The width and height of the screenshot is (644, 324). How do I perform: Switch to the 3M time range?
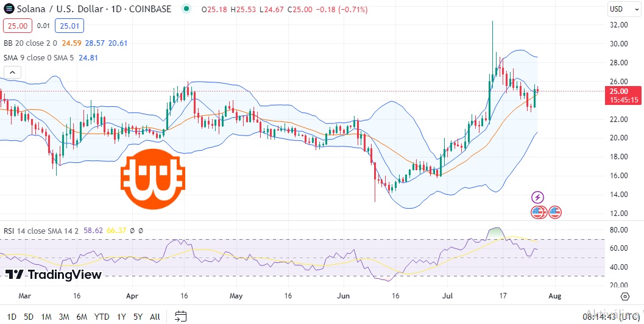tap(63, 317)
